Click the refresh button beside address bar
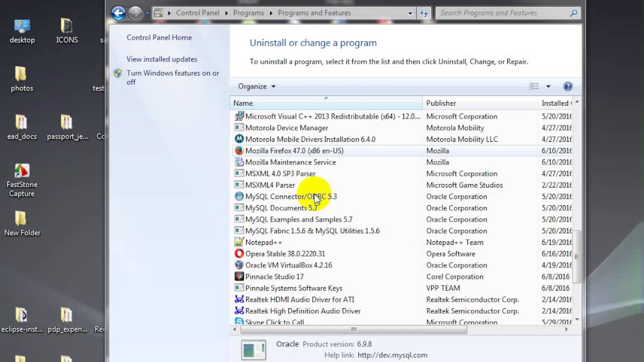The height and width of the screenshot is (362, 644). pyautogui.click(x=424, y=13)
